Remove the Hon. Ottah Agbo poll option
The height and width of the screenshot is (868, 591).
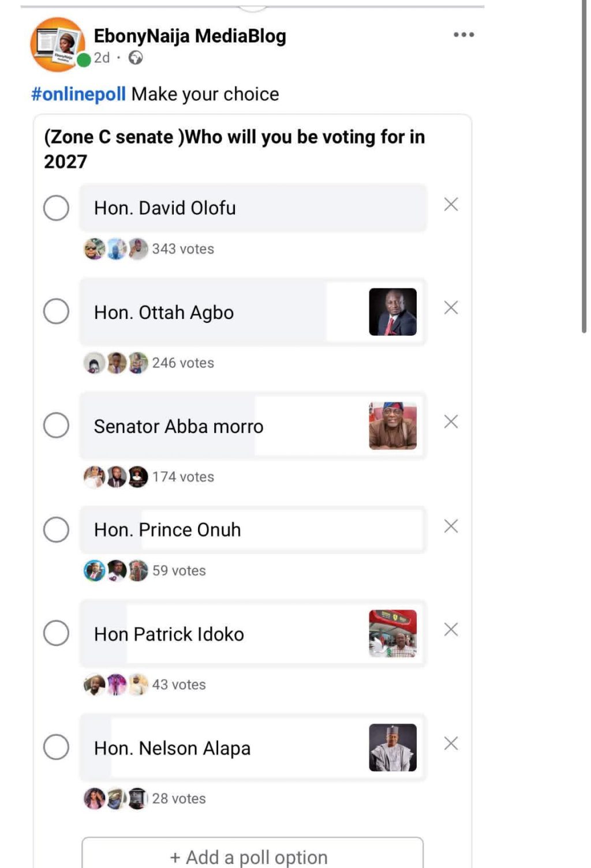click(451, 308)
